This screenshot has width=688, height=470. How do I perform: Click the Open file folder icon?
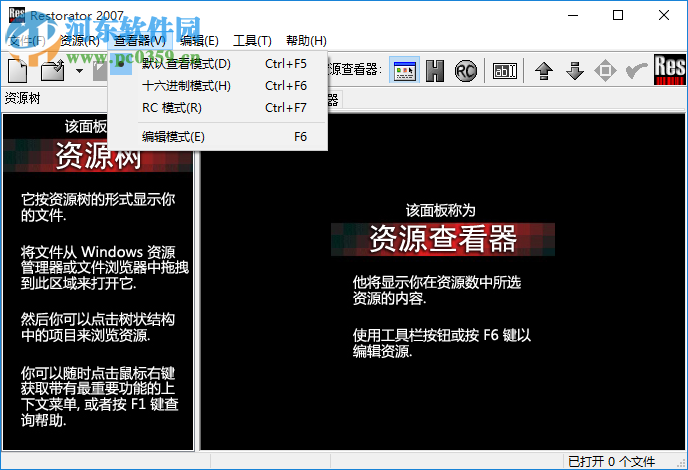point(53,70)
